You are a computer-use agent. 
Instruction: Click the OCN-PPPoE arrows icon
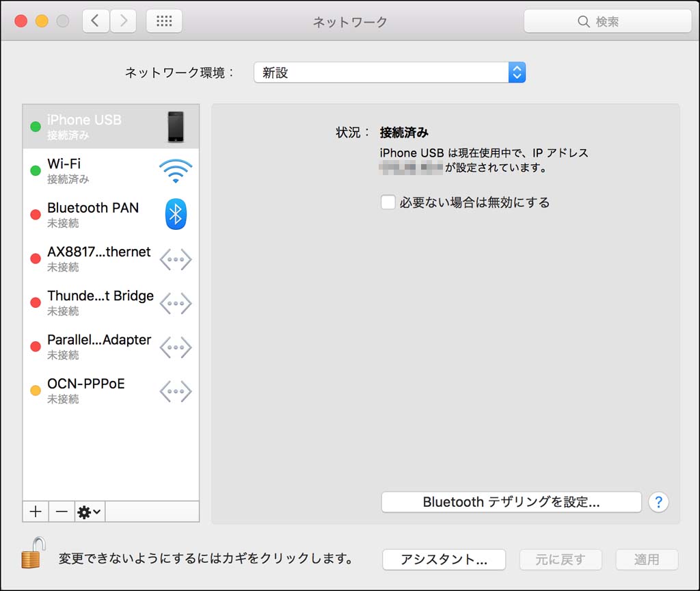pos(176,391)
